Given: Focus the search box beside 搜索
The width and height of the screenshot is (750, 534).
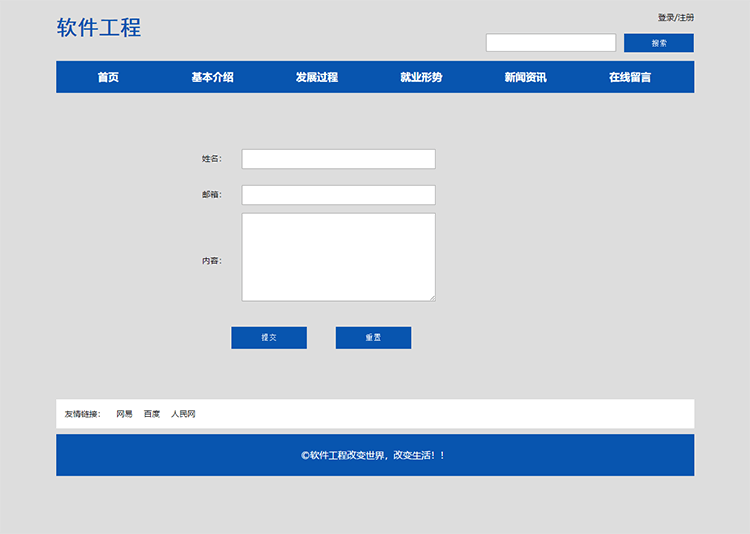Looking at the screenshot, I should (550, 43).
